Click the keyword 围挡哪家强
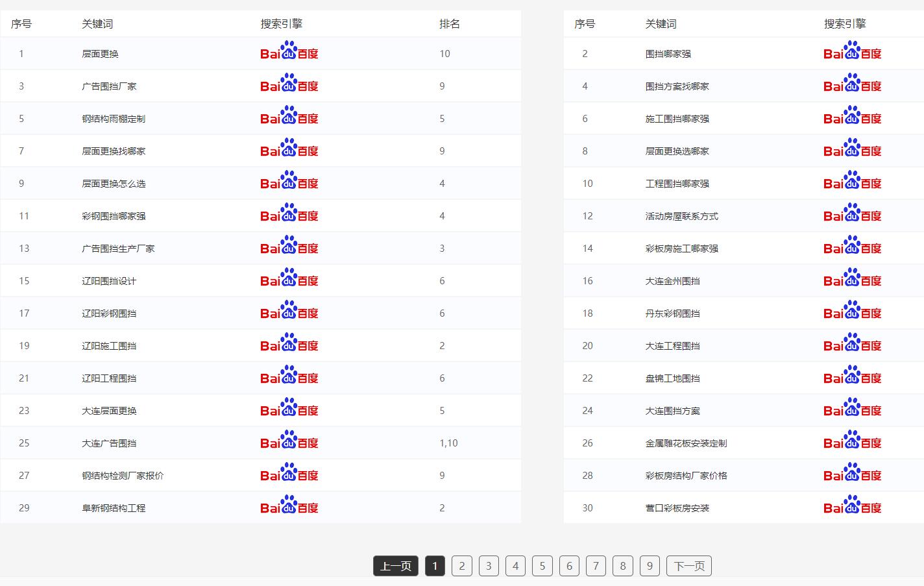This screenshot has width=924, height=586. 668,54
